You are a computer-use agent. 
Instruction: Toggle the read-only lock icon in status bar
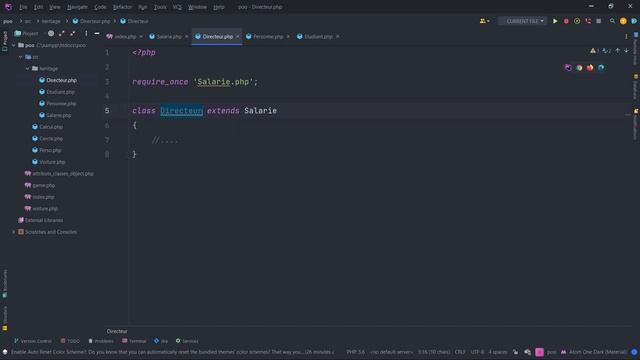[516, 352]
